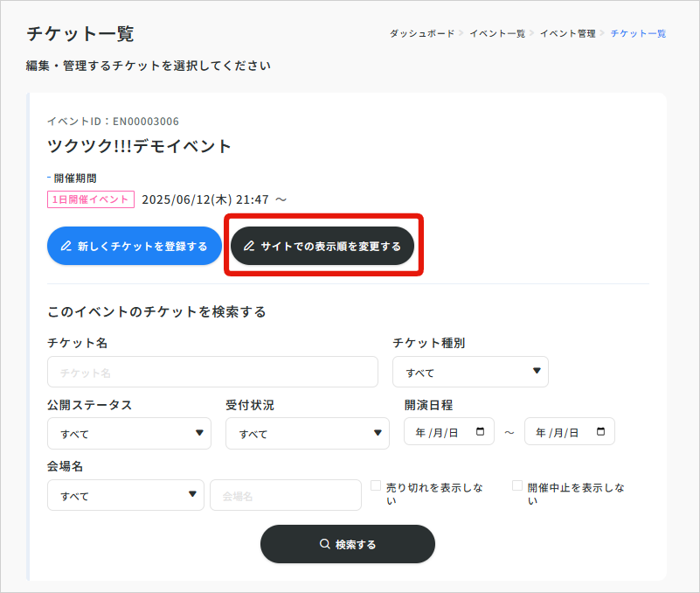Click 検索する button
Image resolution: width=700 pixels, height=593 pixels.
(347, 544)
